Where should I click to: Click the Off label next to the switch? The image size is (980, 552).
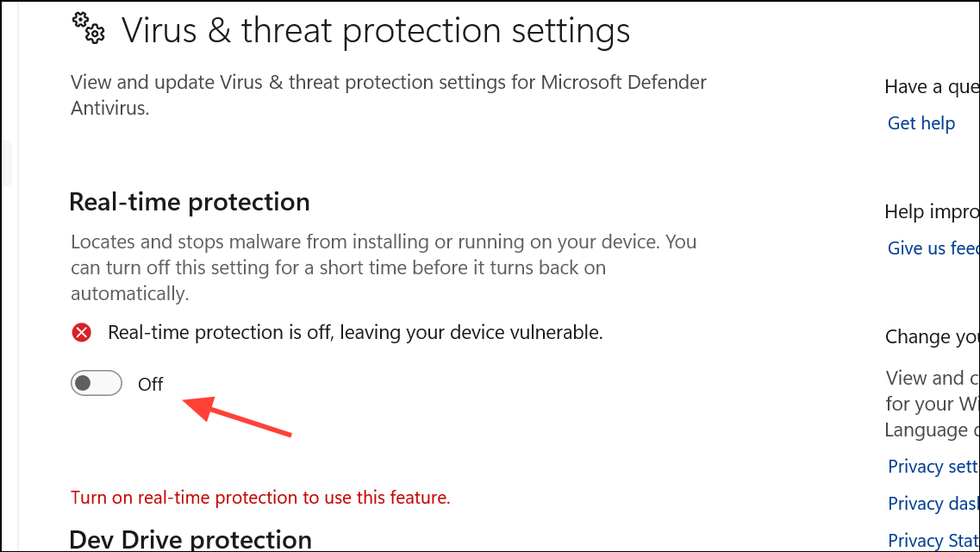[151, 383]
